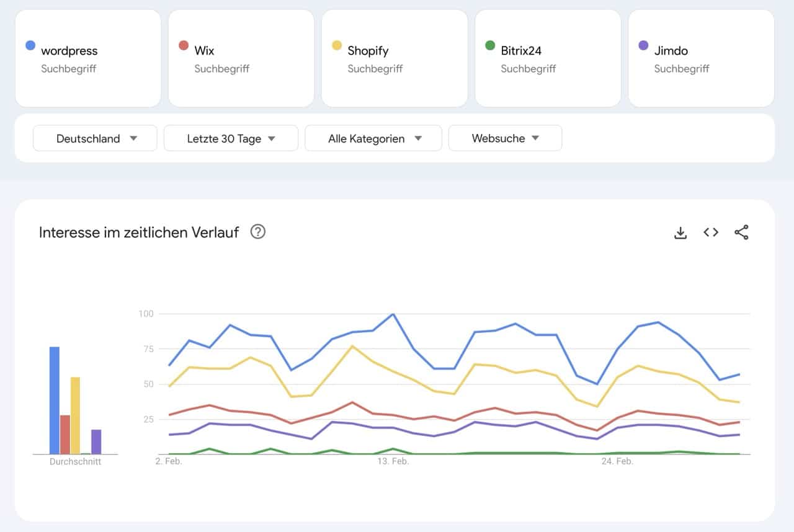Click the green Bitrix24 color dot
Screen dimensions: 794x532
(490, 45)
